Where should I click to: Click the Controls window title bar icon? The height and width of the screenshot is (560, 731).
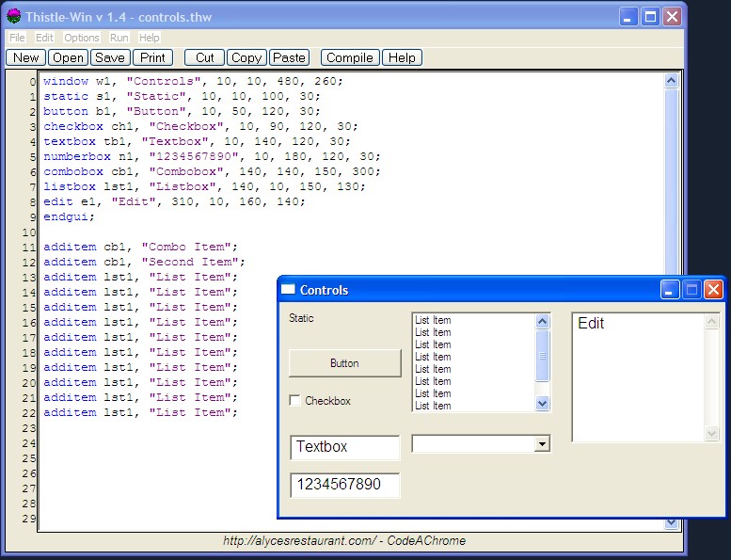pyautogui.click(x=288, y=290)
